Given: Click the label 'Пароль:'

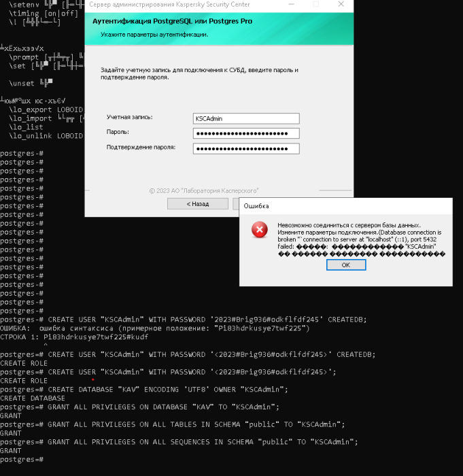Looking at the screenshot, I should [x=118, y=132].
